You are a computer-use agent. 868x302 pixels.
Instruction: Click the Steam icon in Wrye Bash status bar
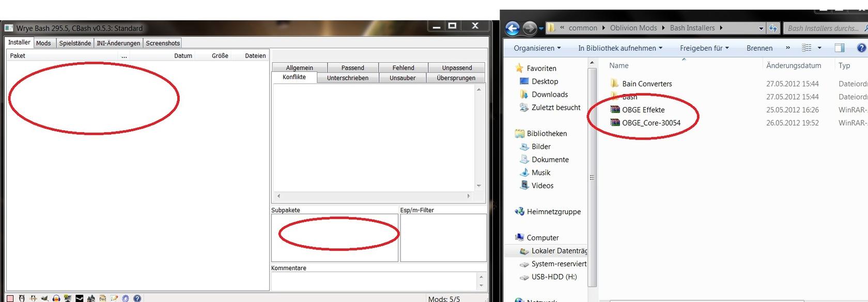pyautogui.click(x=80, y=298)
